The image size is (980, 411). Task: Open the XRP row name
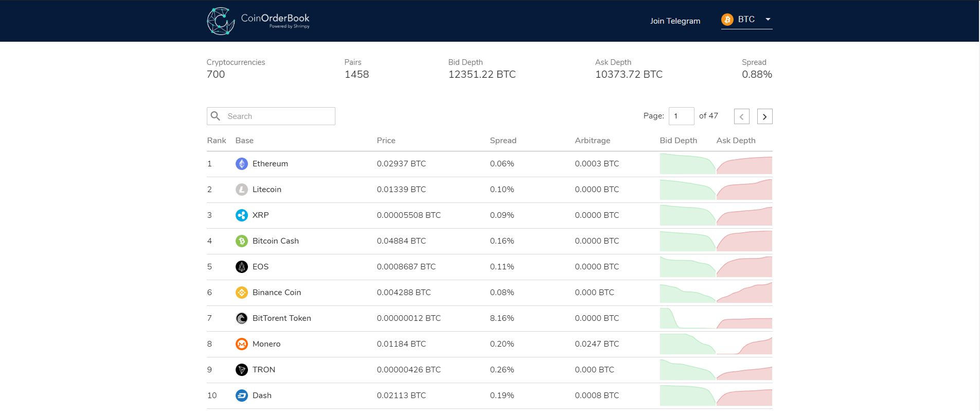[261, 215]
